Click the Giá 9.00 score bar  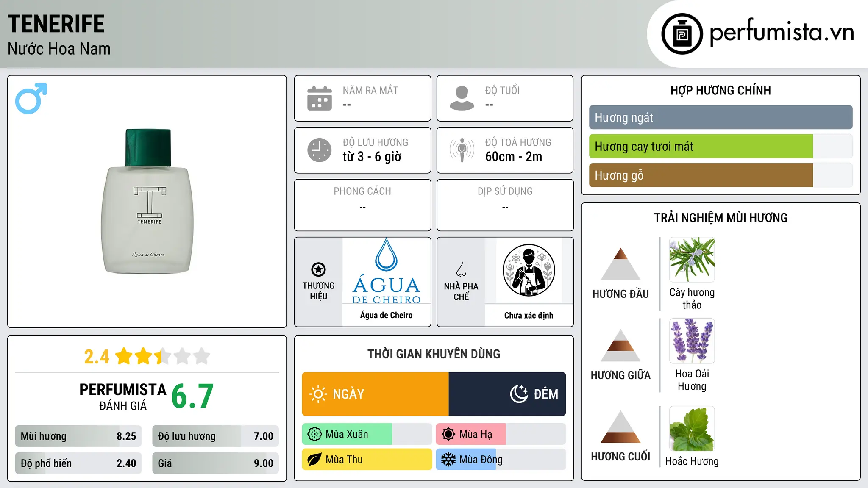click(215, 463)
